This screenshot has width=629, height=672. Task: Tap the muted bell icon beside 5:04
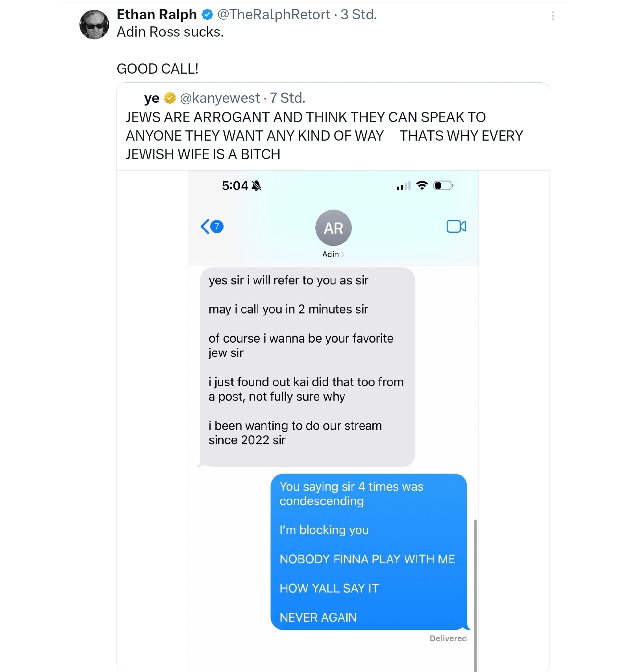(256, 186)
